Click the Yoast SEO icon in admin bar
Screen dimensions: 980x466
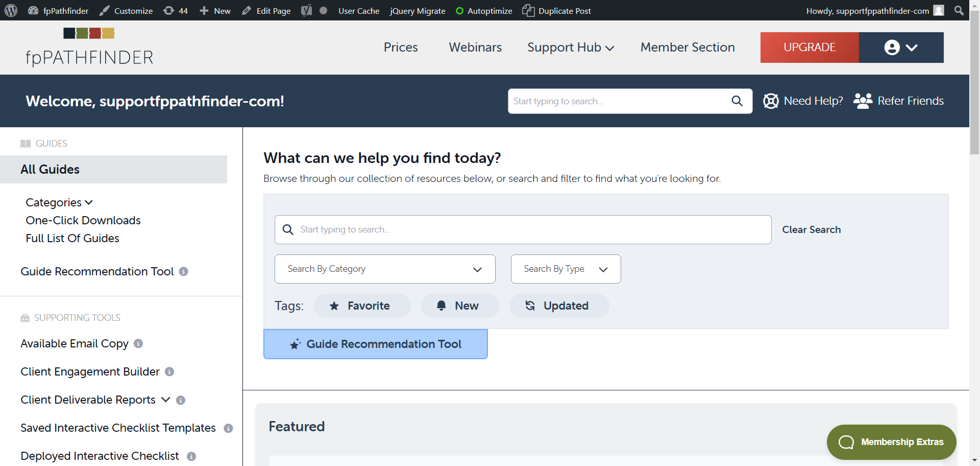tap(306, 11)
